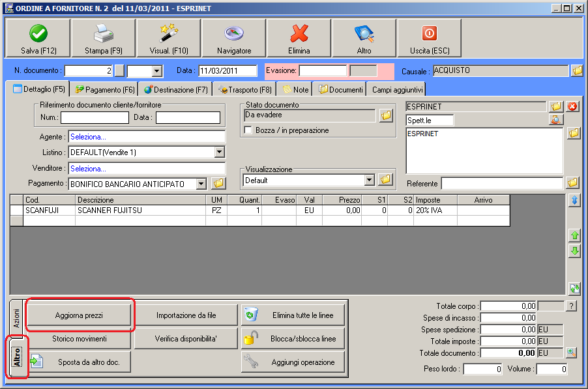Select the vertical Altro tab

click(x=16, y=357)
